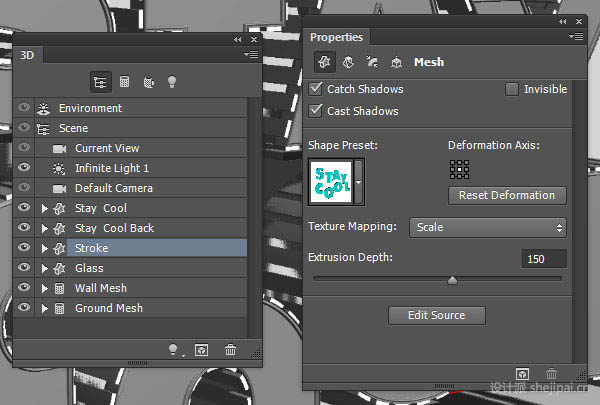Image resolution: width=600 pixels, height=405 pixels.
Task: Click the Infinite Light 1 sun icon
Action: point(59,168)
